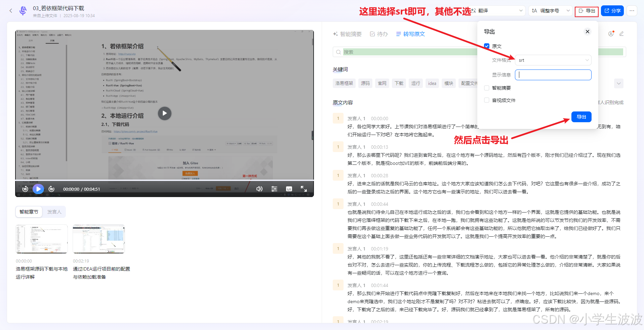Viewport: 644px width, 330px height.
Task: Click speaker badge for 00:00:00 segment
Action: pos(338,119)
